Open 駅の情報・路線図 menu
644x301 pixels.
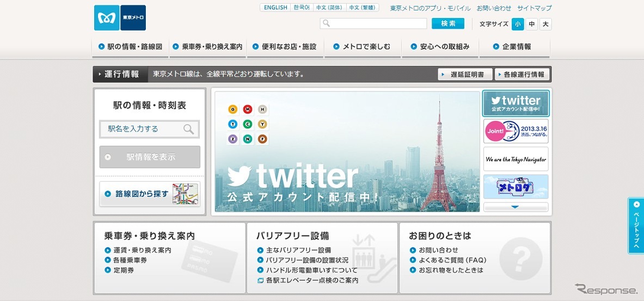(130, 47)
